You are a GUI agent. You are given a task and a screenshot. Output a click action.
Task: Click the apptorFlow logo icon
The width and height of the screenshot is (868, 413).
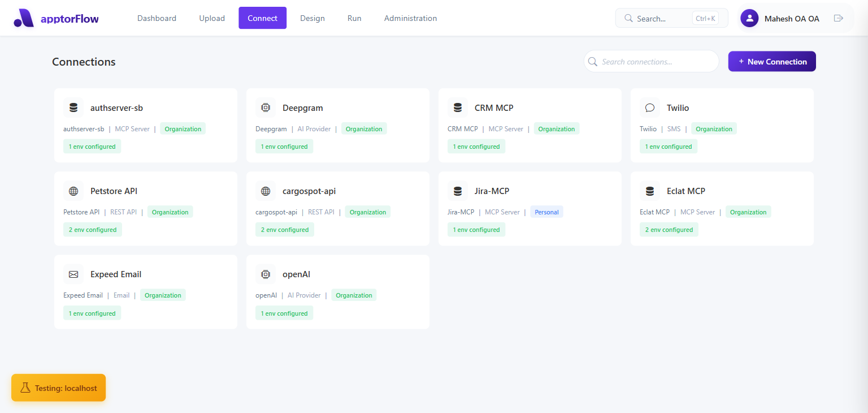[24, 18]
